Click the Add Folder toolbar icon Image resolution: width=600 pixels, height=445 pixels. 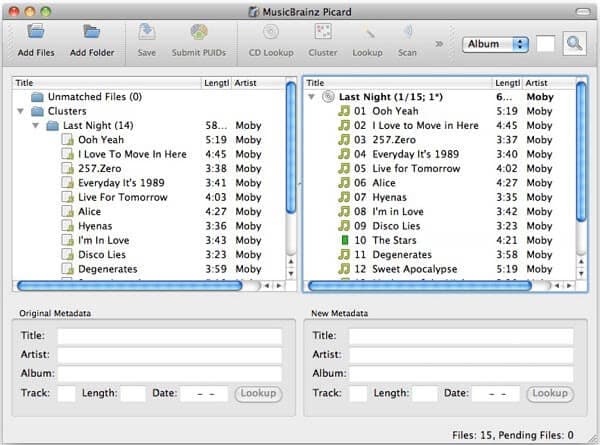pyautogui.click(x=92, y=32)
